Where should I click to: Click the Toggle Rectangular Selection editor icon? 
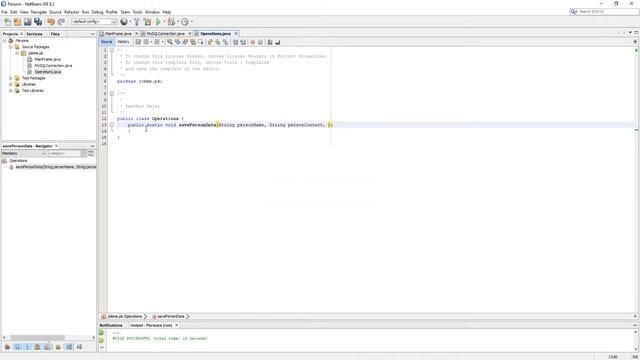click(x=200, y=42)
